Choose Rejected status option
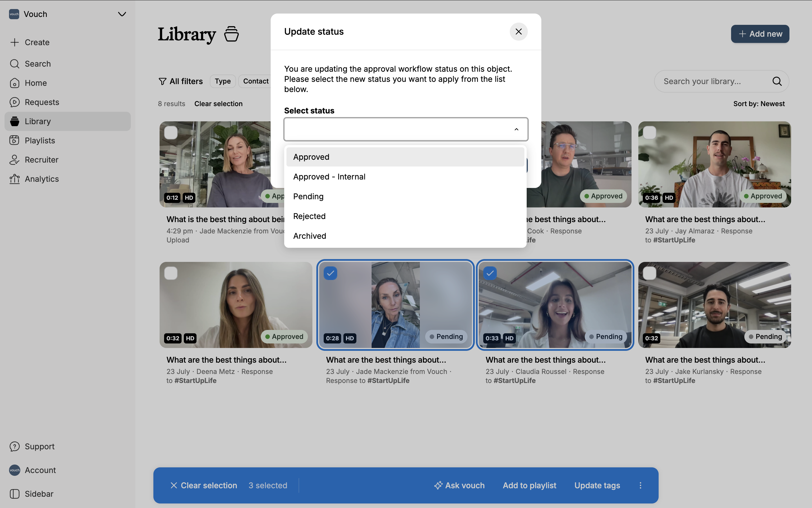This screenshot has height=508, width=812. click(405, 216)
